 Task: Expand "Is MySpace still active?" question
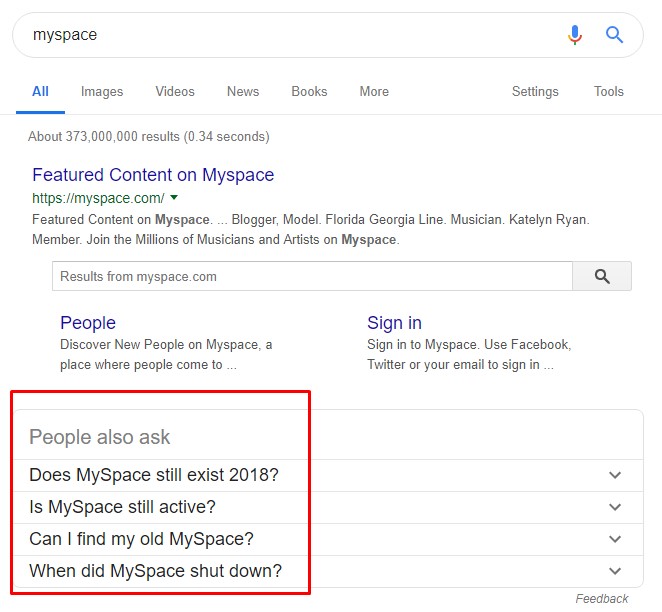(x=615, y=507)
